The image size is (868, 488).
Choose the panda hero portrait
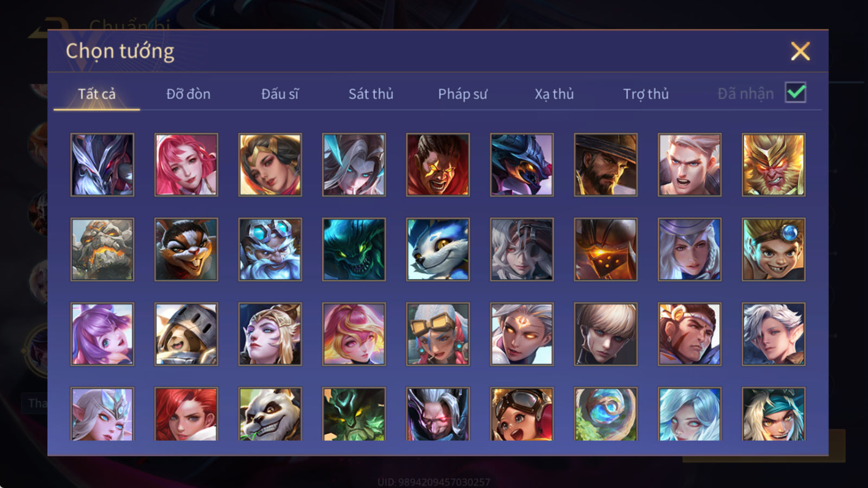pyautogui.click(x=270, y=414)
